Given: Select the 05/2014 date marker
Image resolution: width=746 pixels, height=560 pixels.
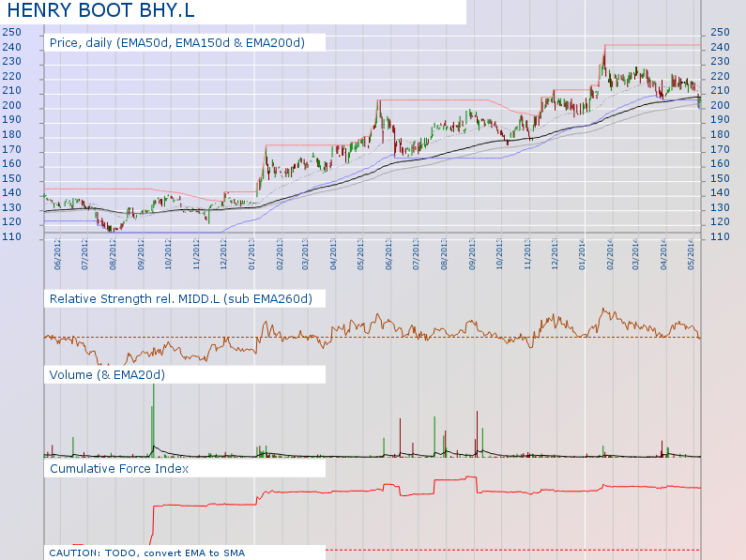Looking at the screenshot, I should coord(692,254).
